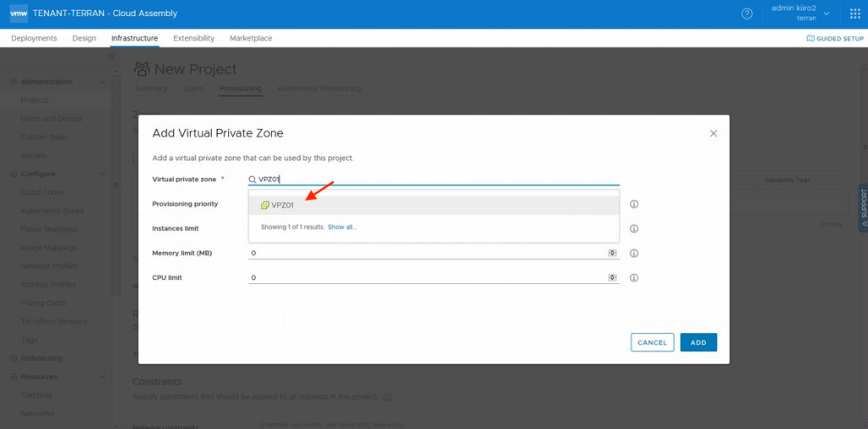Click the search magnifier icon
Viewport: 868px width, 429px height.
(253, 180)
